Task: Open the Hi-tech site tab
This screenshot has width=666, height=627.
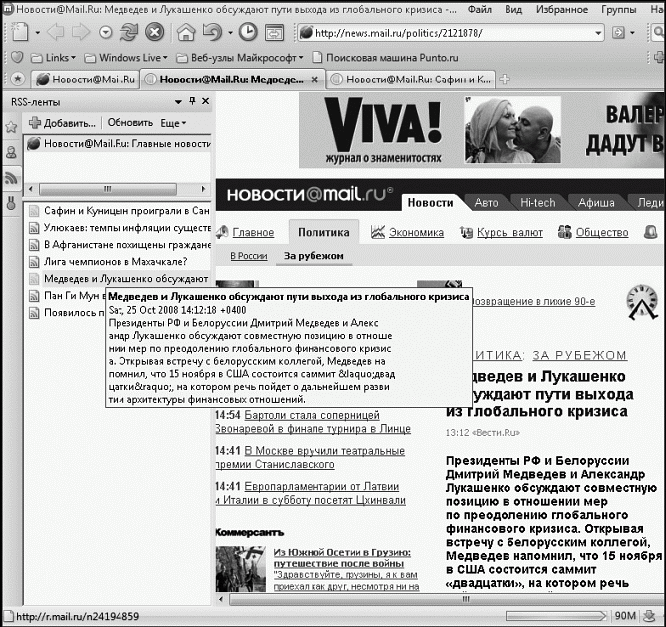Action: pos(537,203)
